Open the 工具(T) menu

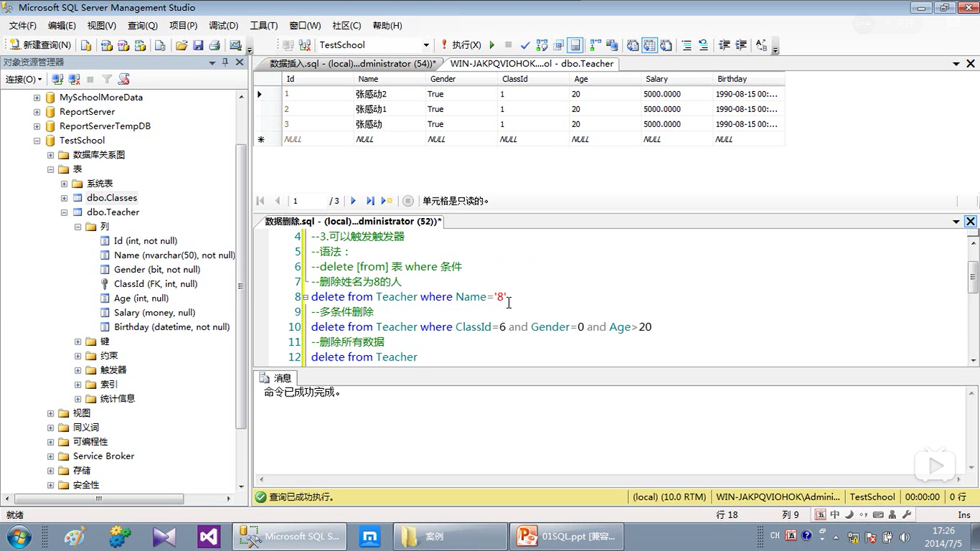click(x=263, y=25)
